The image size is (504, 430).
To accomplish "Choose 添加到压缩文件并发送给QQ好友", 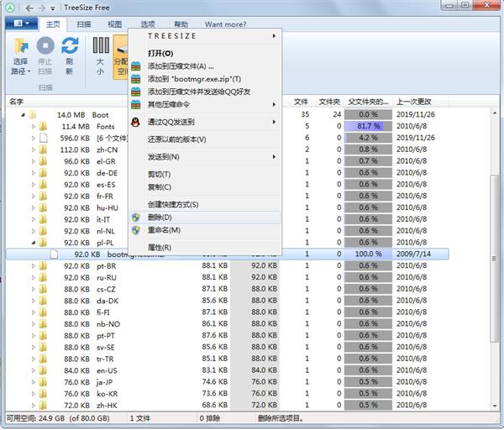I will pyautogui.click(x=205, y=92).
